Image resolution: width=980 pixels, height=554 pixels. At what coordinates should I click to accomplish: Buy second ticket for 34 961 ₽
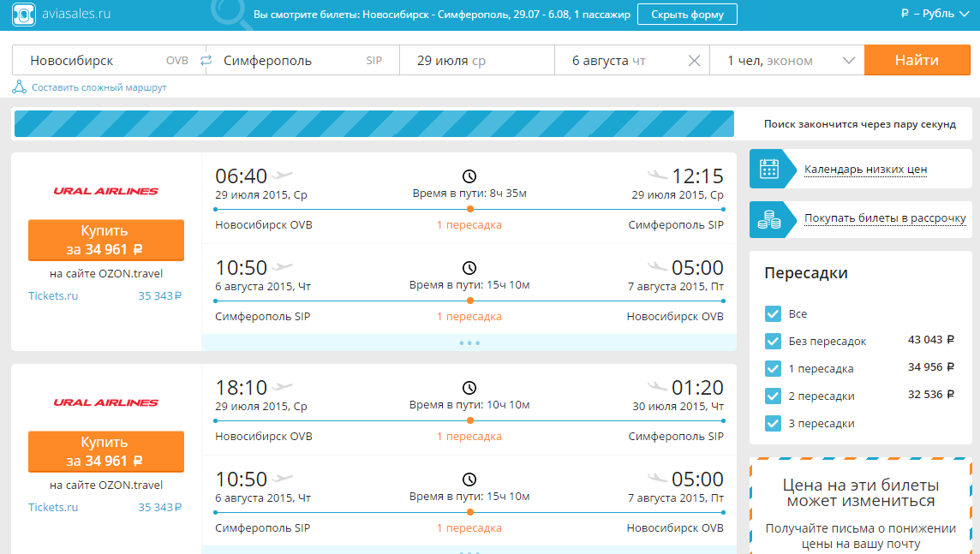(105, 451)
